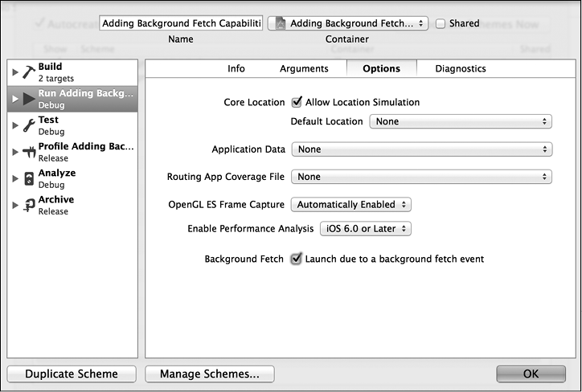Select the Run play-arrow icon
582x392 pixels.
pos(29,99)
